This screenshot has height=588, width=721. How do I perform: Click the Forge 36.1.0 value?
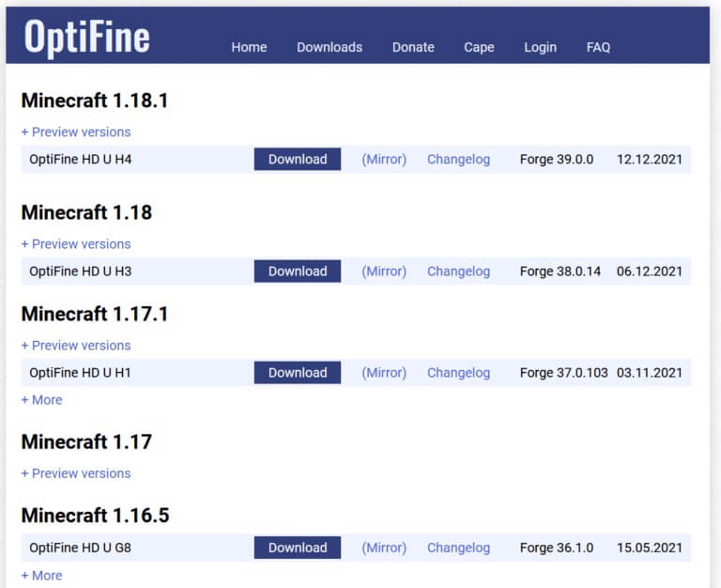557,548
